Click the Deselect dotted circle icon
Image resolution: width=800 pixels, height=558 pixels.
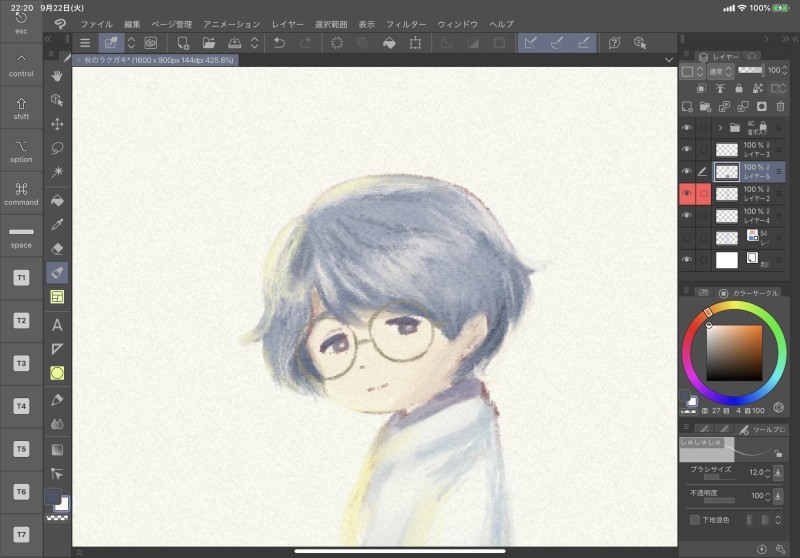(337, 43)
